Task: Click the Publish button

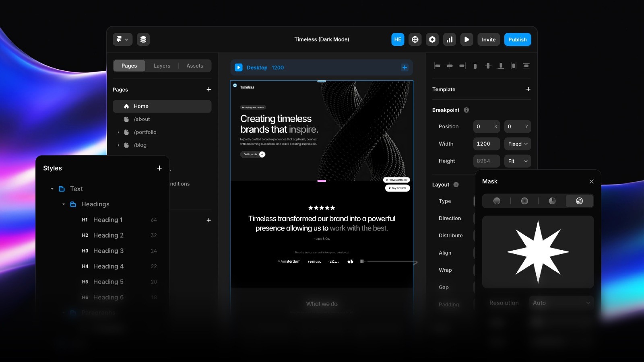Action: click(518, 39)
